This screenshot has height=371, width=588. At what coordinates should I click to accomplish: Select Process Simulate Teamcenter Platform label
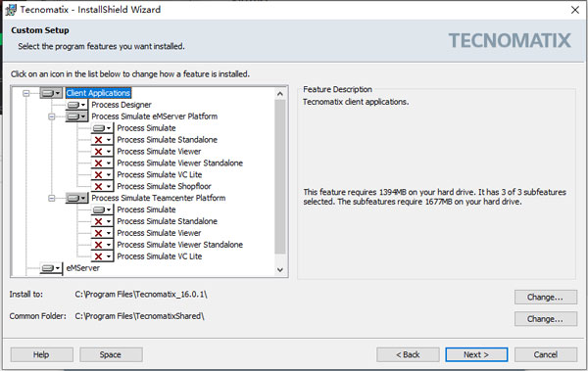(x=159, y=198)
